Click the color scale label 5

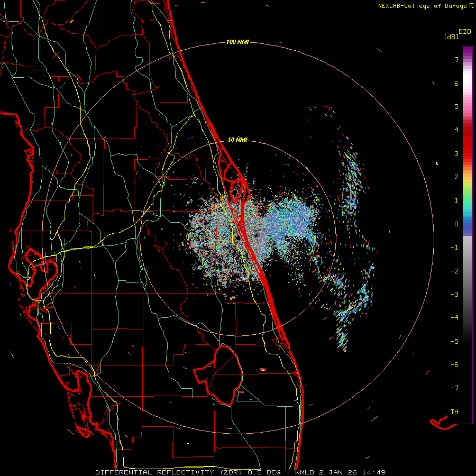click(x=456, y=106)
